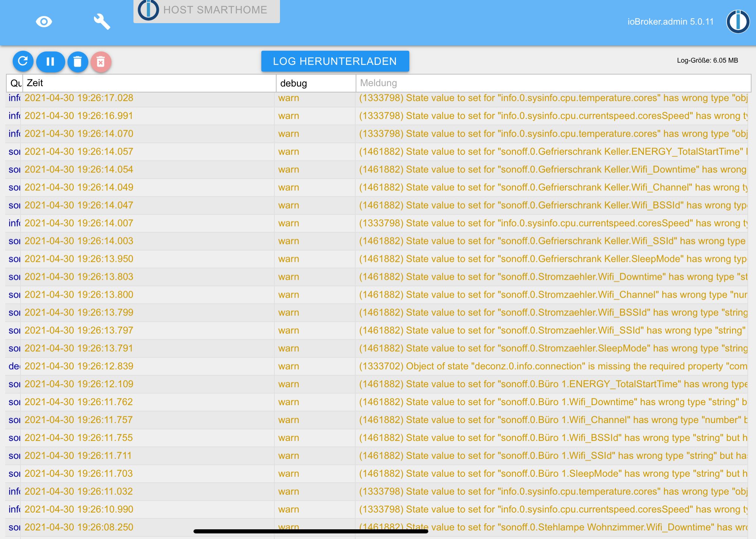The image size is (756, 539).
Task: Click message about Stromzaehler.Wifi_BSSId
Action: click(553, 313)
